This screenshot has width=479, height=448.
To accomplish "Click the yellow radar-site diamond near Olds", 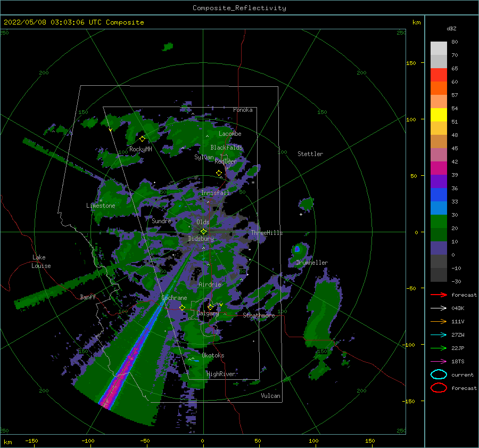I will coord(203,232).
